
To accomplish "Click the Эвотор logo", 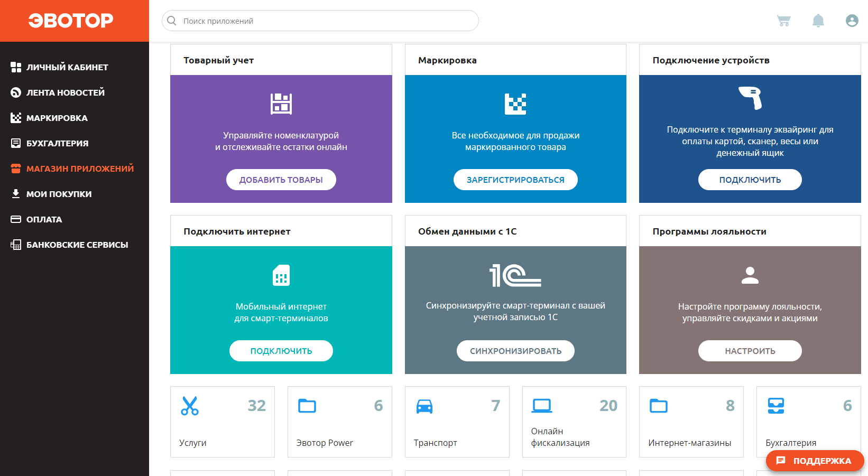I will click(x=71, y=21).
